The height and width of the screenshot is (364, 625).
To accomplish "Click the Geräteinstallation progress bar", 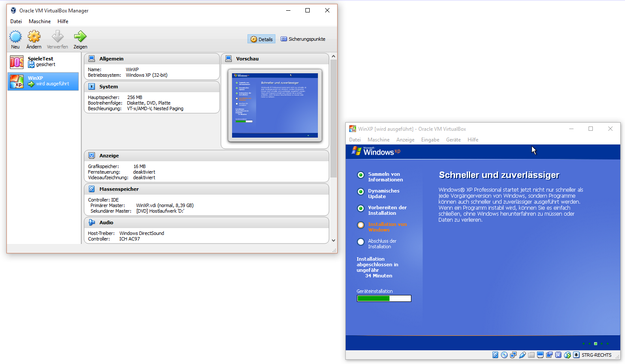I will 384,298.
